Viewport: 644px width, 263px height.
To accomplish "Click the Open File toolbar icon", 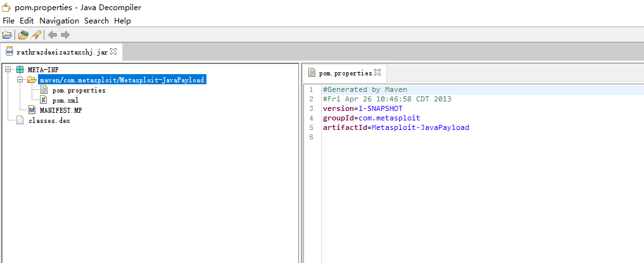I will (6, 35).
